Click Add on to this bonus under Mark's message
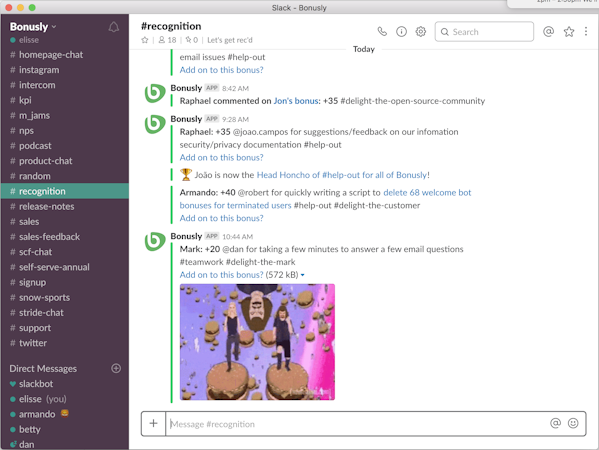 coord(222,275)
